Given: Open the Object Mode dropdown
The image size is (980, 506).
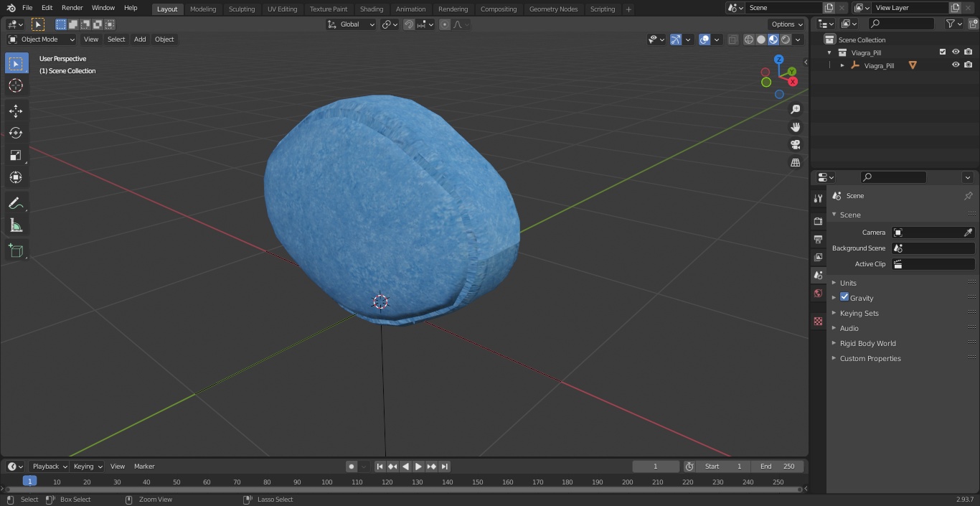Looking at the screenshot, I should coord(42,39).
